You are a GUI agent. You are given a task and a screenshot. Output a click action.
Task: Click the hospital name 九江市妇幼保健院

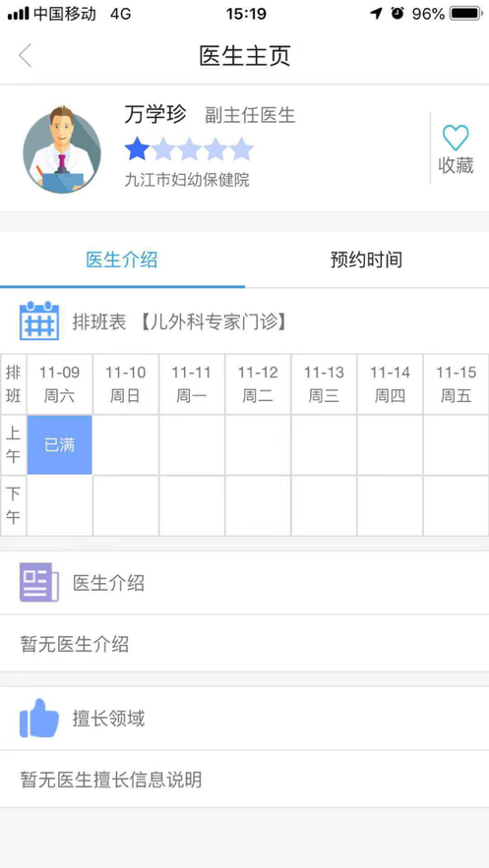tap(187, 179)
